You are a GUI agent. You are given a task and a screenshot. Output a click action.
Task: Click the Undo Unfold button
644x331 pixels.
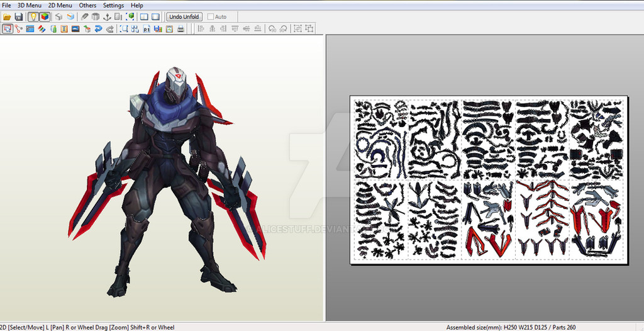[184, 17]
